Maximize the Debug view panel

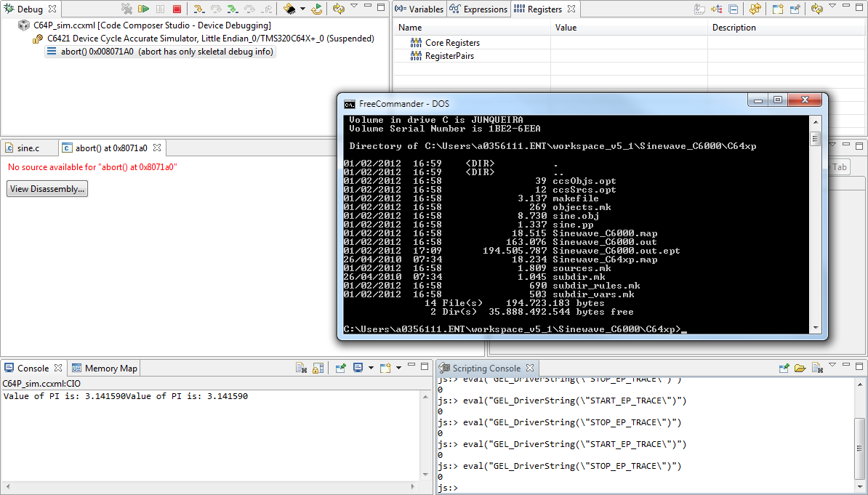click(x=381, y=7)
